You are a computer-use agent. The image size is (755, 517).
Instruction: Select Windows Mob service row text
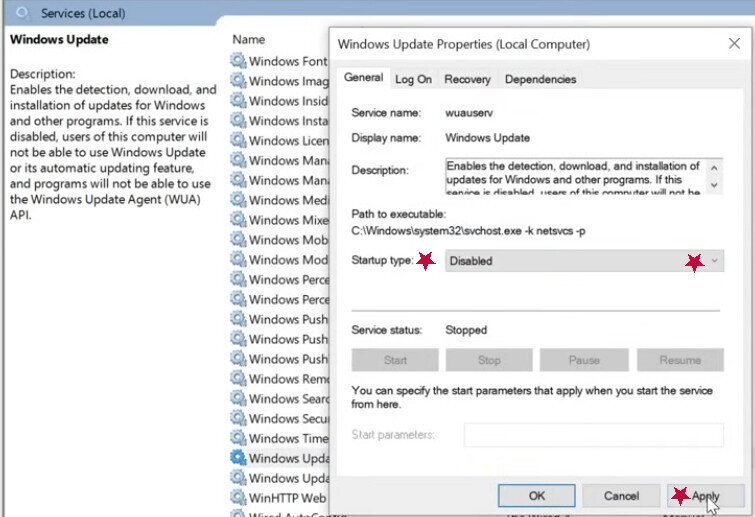(x=288, y=240)
